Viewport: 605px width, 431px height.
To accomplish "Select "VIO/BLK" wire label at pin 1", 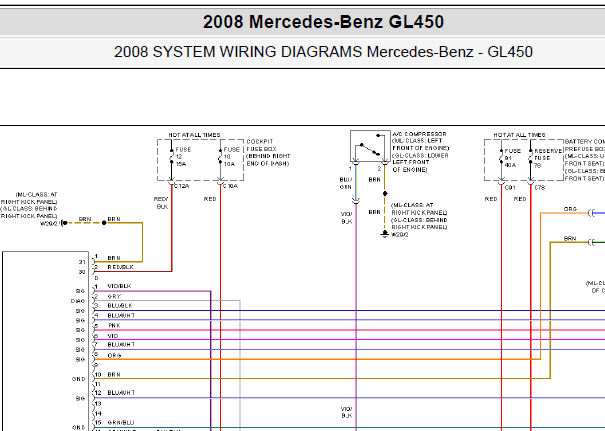I will coord(119,286).
